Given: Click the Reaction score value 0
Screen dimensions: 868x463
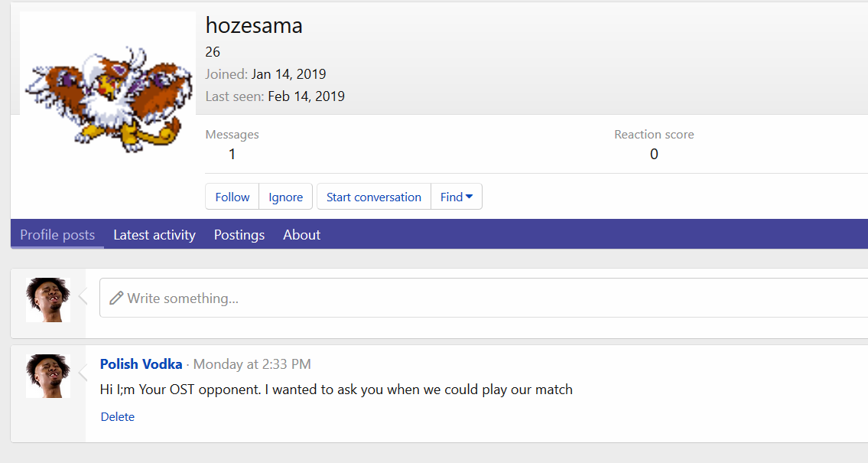Looking at the screenshot, I should pos(654,154).
